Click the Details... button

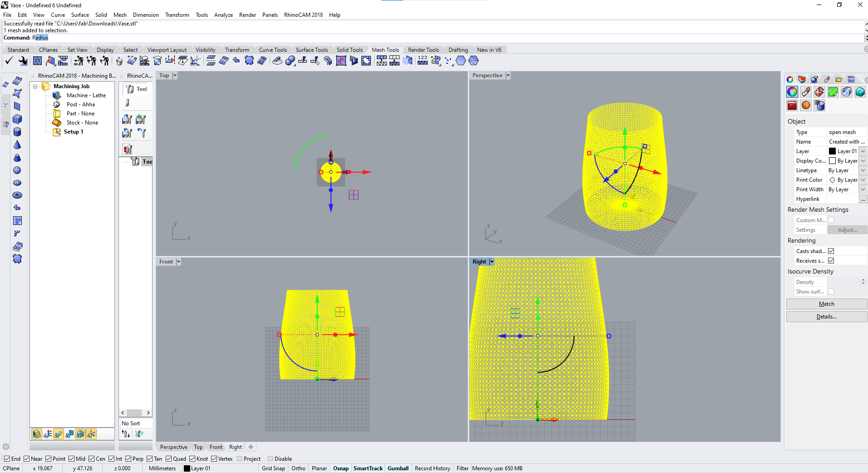click(x=826, y=317)
